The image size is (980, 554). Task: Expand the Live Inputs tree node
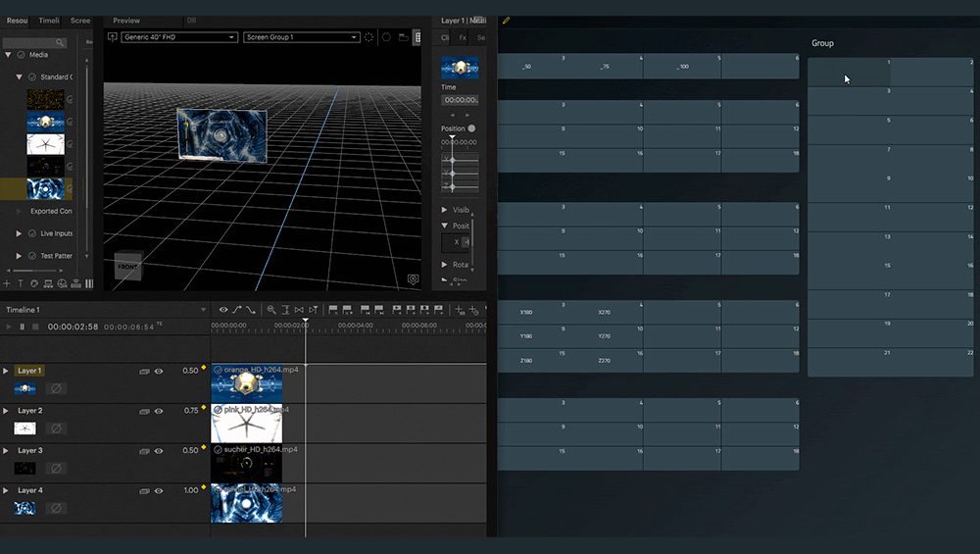(19, 233)
